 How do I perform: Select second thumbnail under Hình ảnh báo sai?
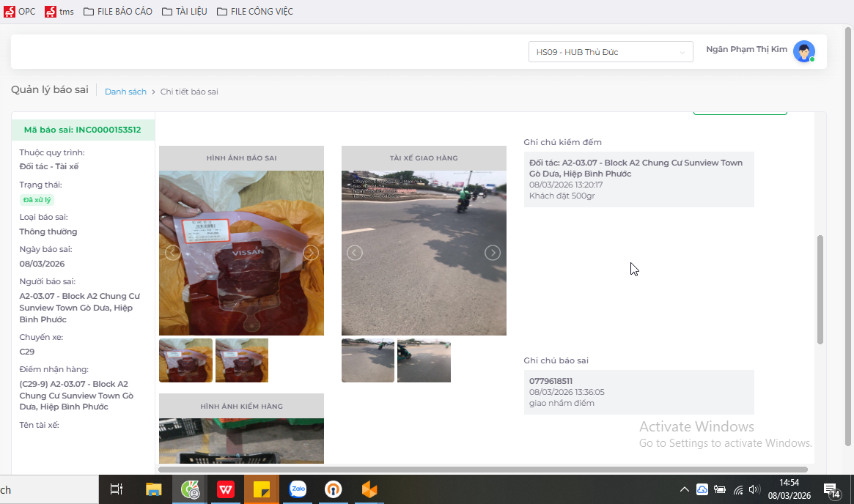point(242,360)
